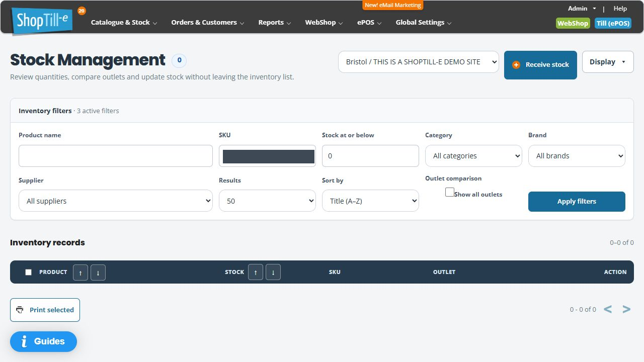Go to previous page of inventory records
The image size is (644, 362).
tap(608, 309)
